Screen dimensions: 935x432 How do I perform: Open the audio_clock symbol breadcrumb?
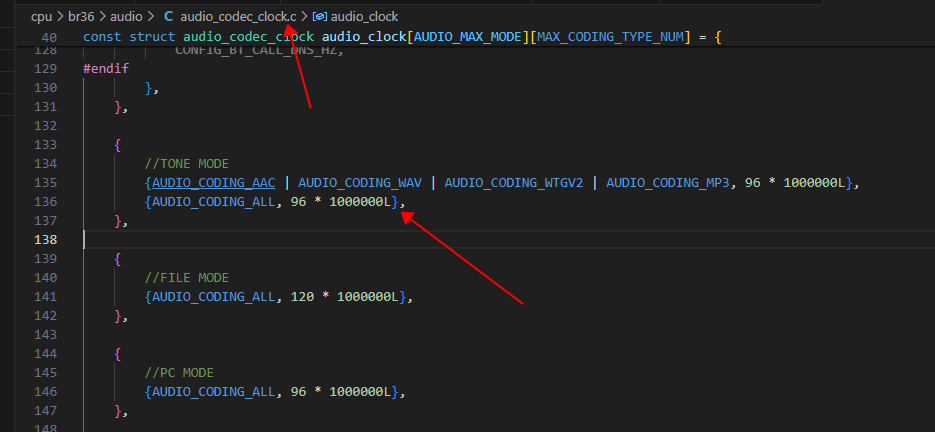tap(364, 17)
